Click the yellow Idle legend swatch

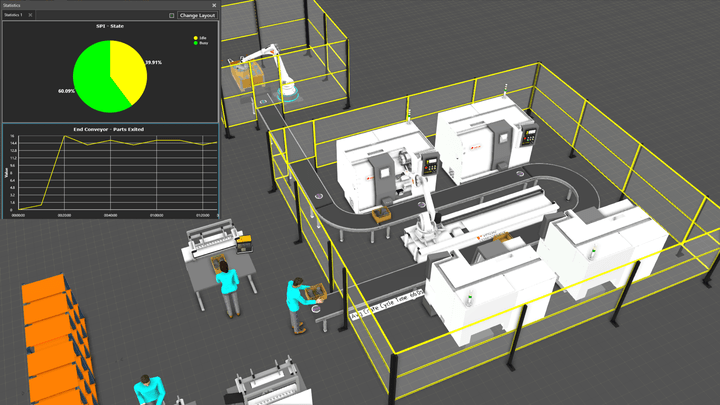[196, 38]
